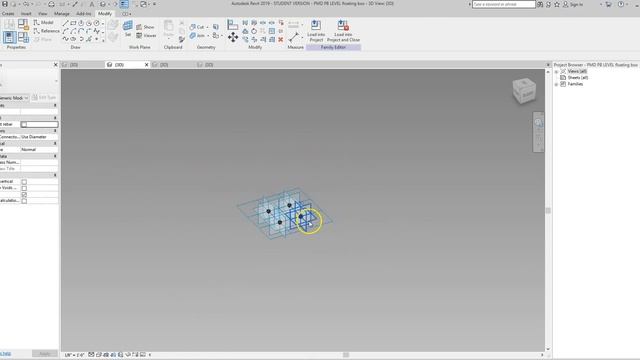Click the Set work plane icon
Screen dimensions: 640x360
tap(128, 26)
